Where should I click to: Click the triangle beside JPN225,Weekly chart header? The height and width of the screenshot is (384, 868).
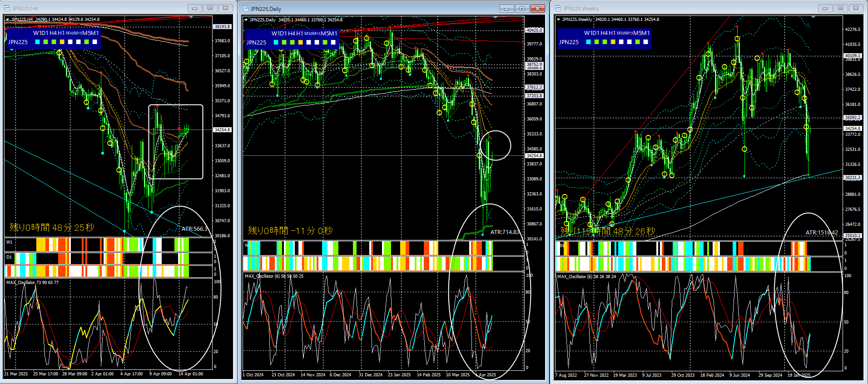[x=558, y=20]
